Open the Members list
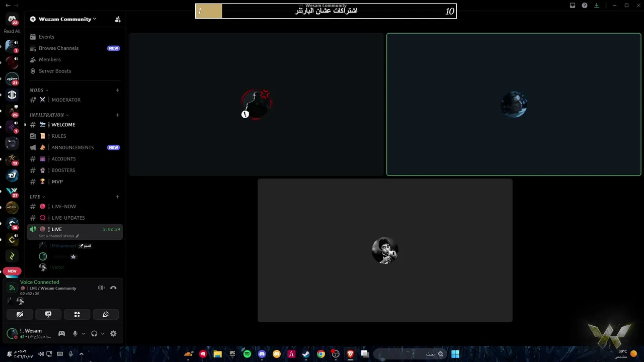 click(x=74, y=59)
